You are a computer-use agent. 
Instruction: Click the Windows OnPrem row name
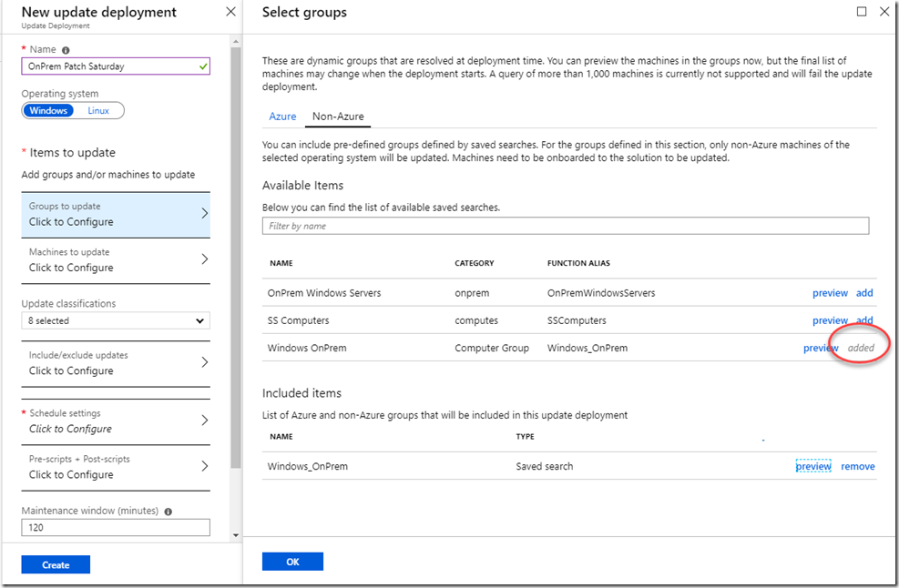click(307, 348)
